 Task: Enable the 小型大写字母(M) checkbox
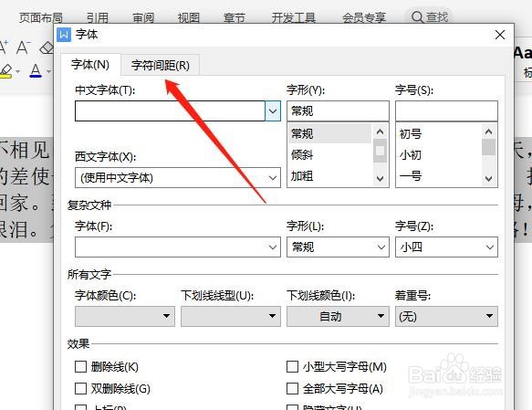(x=292, y=366)
